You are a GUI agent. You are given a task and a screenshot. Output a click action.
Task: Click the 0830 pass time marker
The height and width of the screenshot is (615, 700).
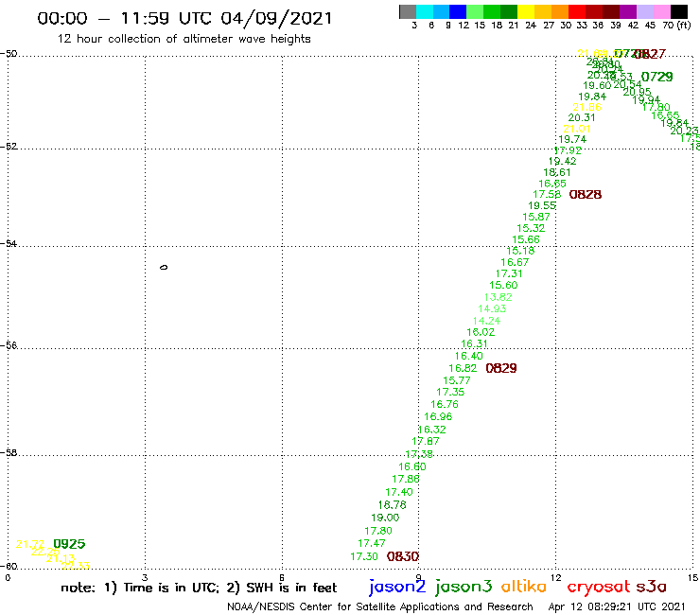tap(403, 556)
